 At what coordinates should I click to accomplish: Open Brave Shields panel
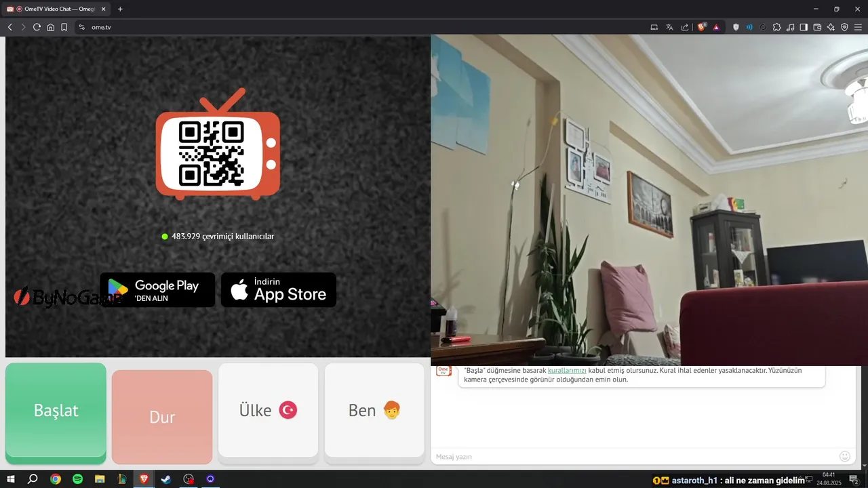702,27
